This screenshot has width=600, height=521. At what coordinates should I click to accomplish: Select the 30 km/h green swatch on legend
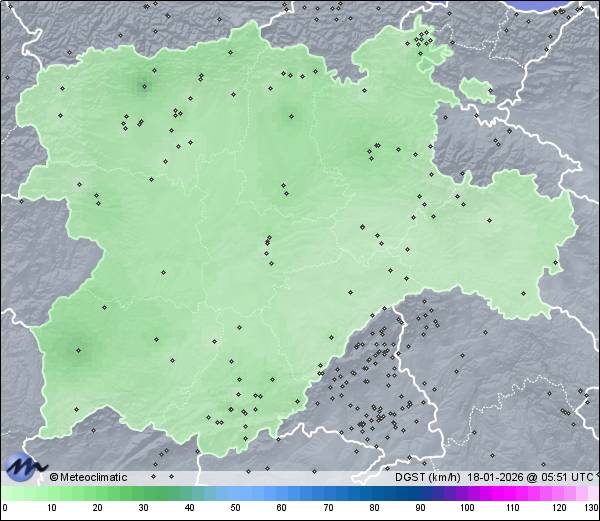[x=143, y=494]
